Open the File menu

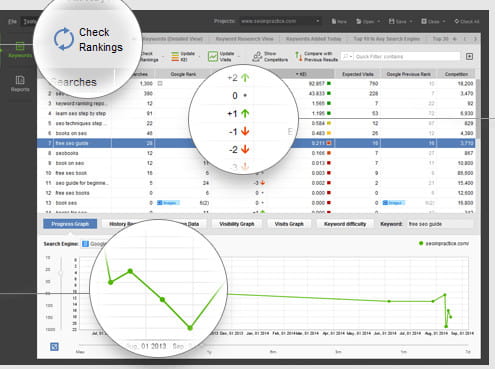coord(12,21)
